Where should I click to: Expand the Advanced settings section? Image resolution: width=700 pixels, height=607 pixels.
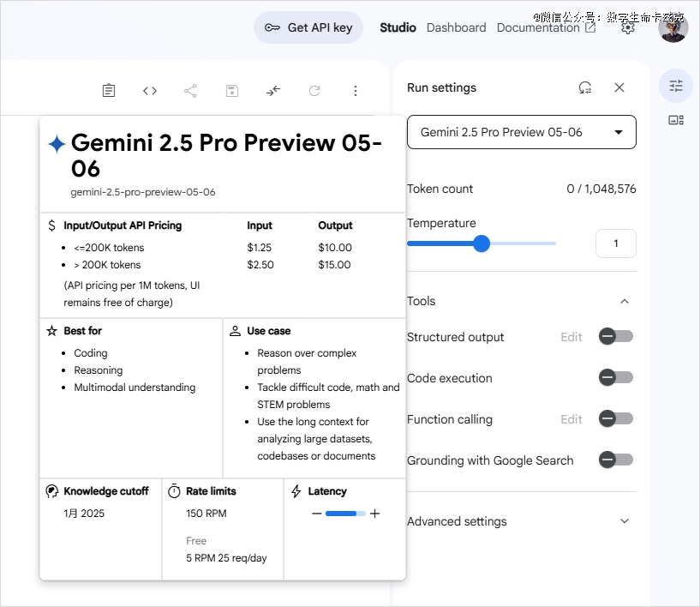point(522,521)
